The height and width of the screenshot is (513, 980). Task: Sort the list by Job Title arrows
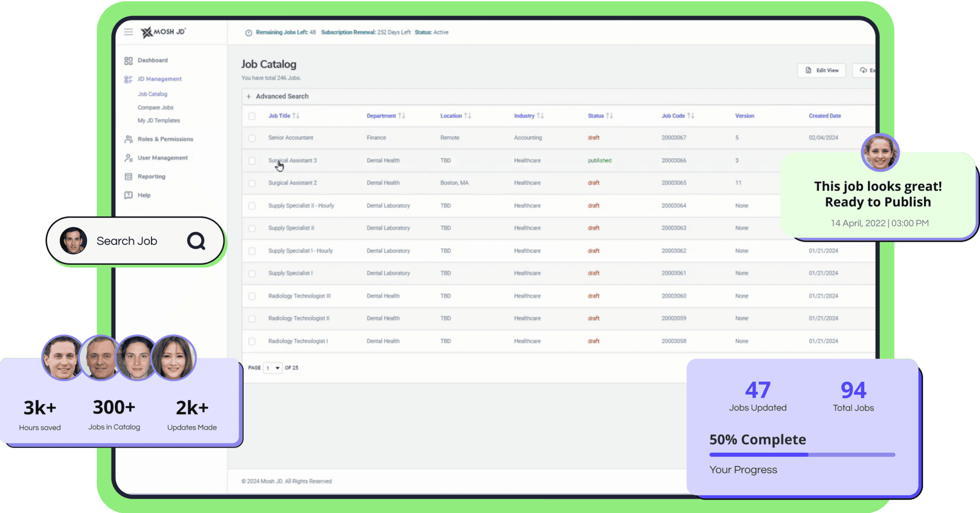tap(296, 116)
